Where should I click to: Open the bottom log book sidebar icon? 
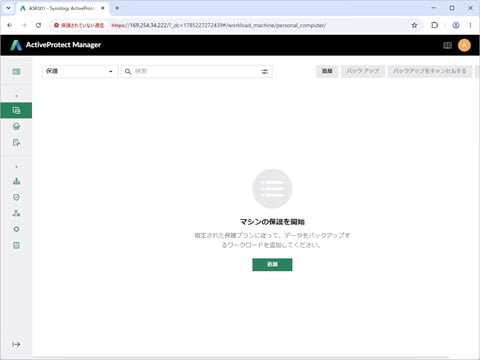click(x=16, y=245)
